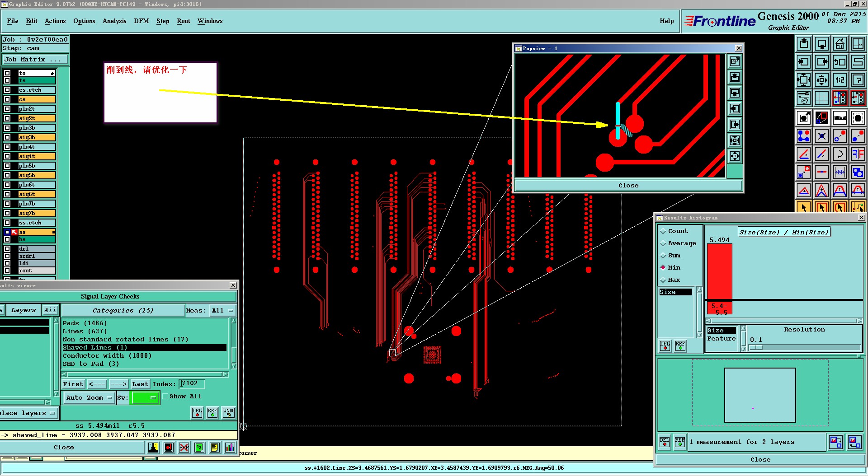This screenshot has width=868, height=476.
Task: Select the Max radio option
Action: (670, 280)
